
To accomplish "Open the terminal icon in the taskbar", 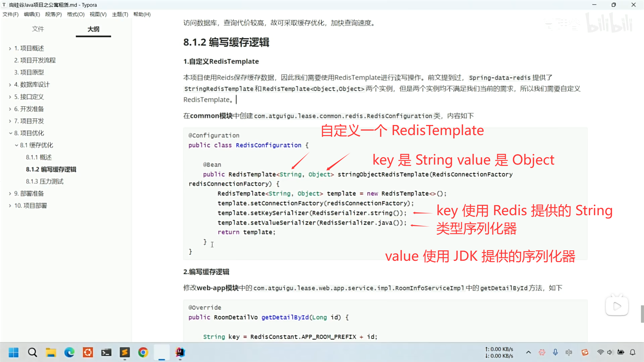I will [x=106, y=352].
